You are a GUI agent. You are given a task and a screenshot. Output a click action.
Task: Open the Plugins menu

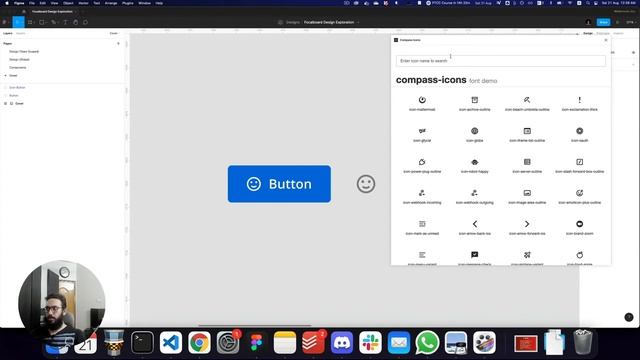click(127, 3)
